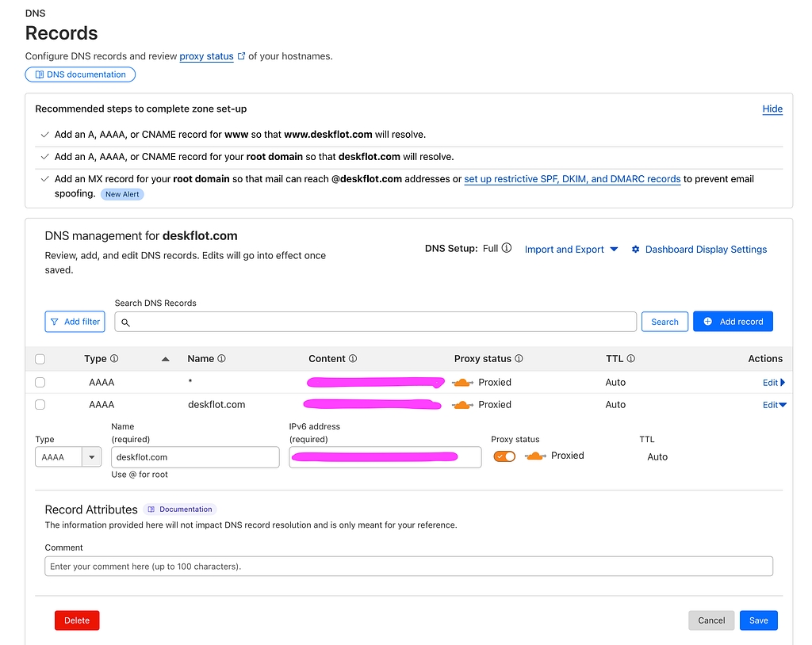Turn off the Proxied toggle switch
Screen dimensions: 812x645
click(x=504, y=456)
